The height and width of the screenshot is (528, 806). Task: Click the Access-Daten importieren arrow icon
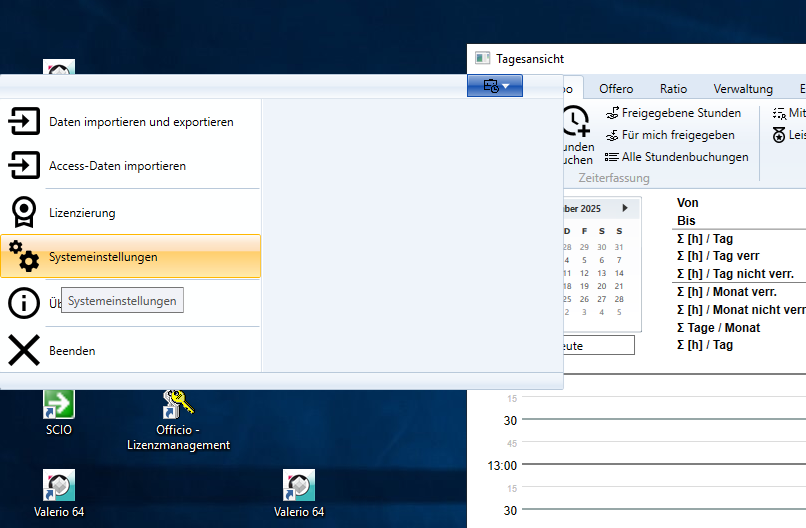(24, 165)
